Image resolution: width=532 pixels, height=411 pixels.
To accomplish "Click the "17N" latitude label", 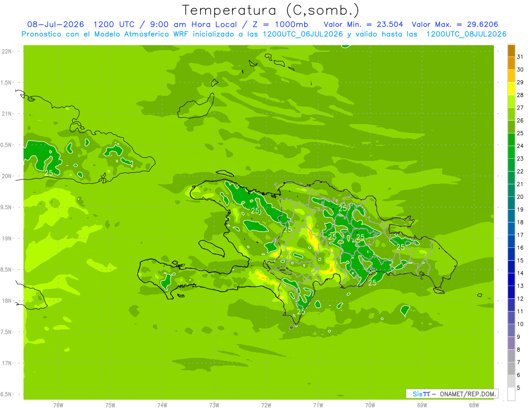I will [6, 363].
